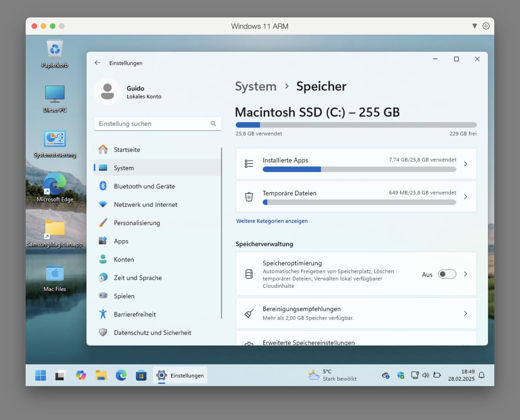The width and height of the screenshot is (520, 420).
Task: Open Barrierefreiheit settings
Action: (157, 314)
